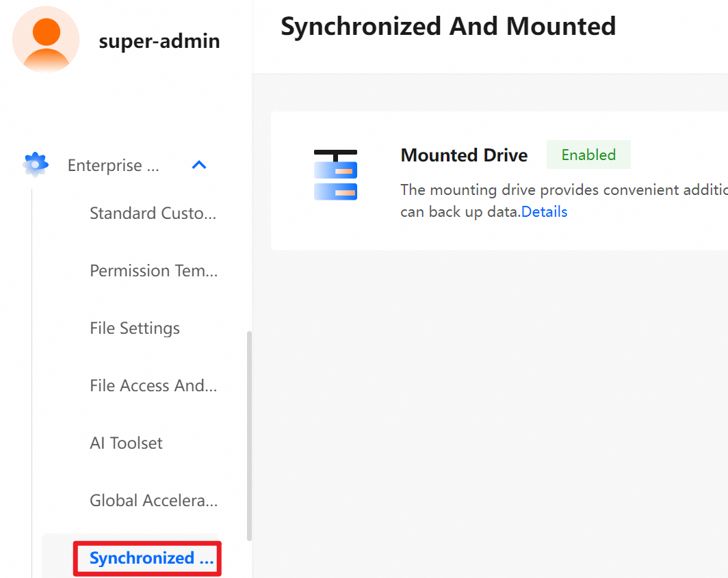The image size is (728, 578).
Task: Open the Details link for Mounted Drive
Action: pos(545,212)
